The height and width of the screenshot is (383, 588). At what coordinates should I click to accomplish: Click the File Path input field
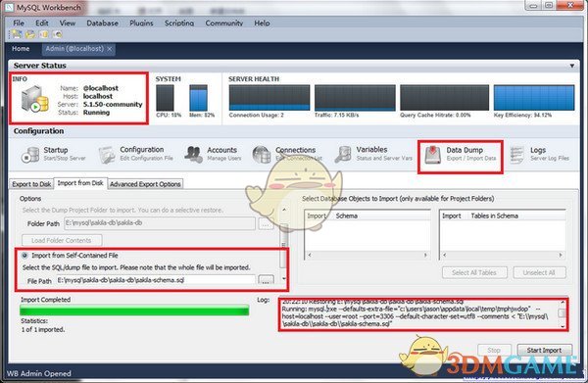pos(156,280)
